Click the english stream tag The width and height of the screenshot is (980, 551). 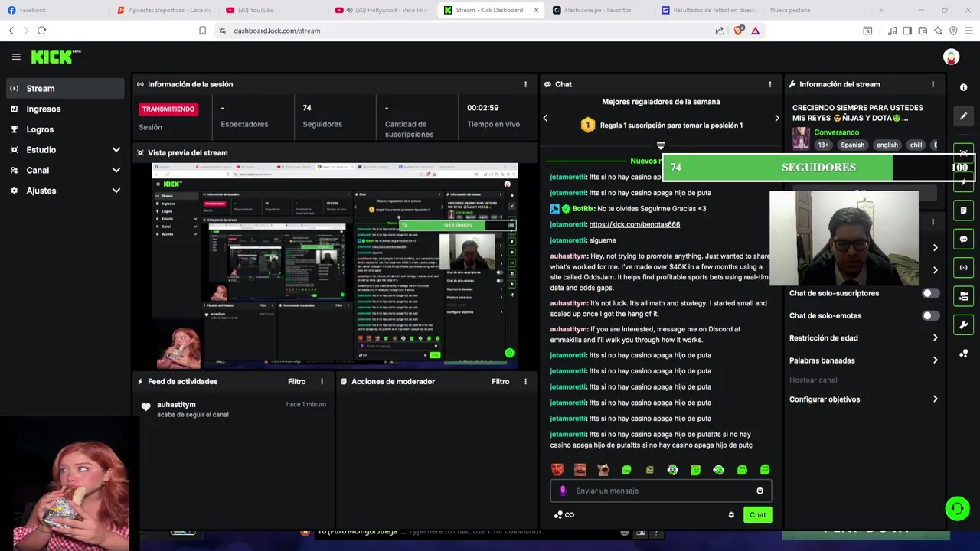(887, 145)
